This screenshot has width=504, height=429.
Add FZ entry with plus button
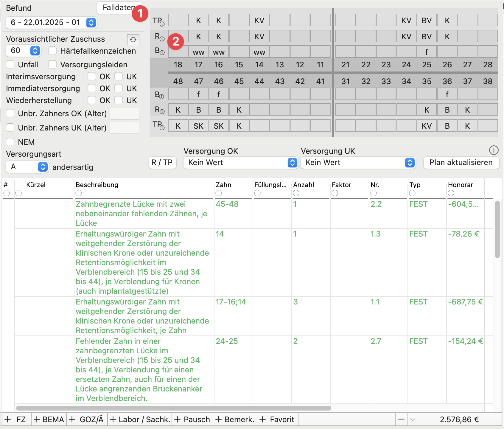16,419
